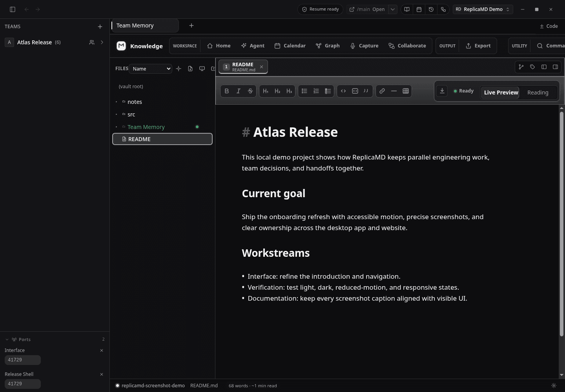This screenshot has width=565, height=392.
Task: Remove the Interface port
Action: (x=102, y=350)
